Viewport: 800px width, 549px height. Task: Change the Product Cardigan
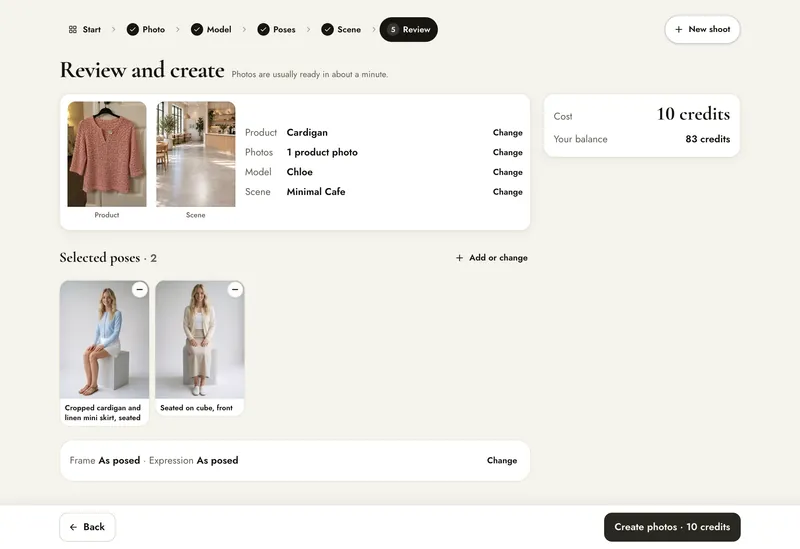pos(508,133)
